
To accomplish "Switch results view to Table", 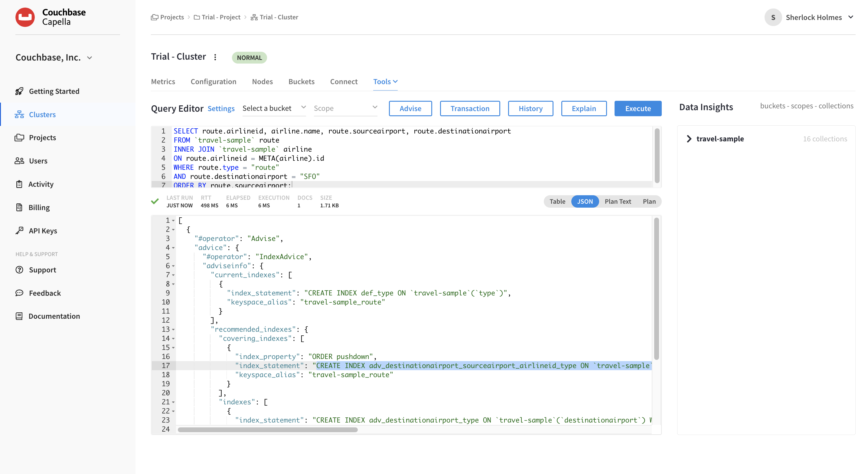I will (x=557, y=201).
